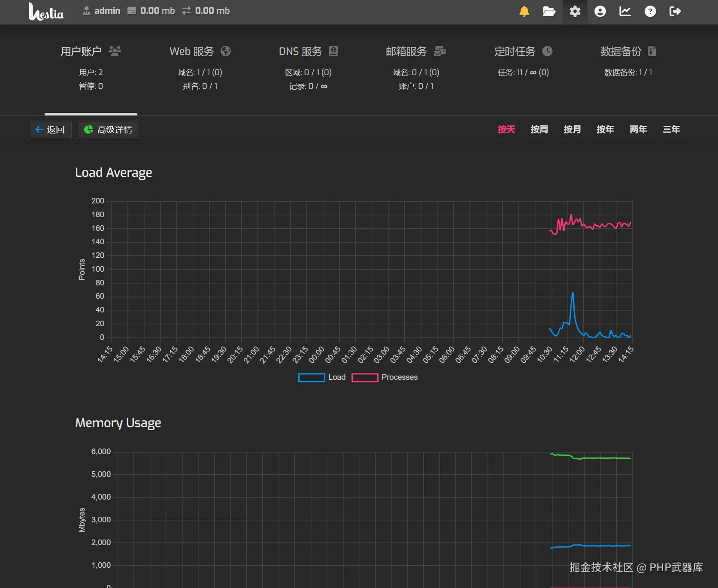Click the disk usage 0.00 mb indicator
The height and width of the screenshot is (588, 718).
(151, 11)
